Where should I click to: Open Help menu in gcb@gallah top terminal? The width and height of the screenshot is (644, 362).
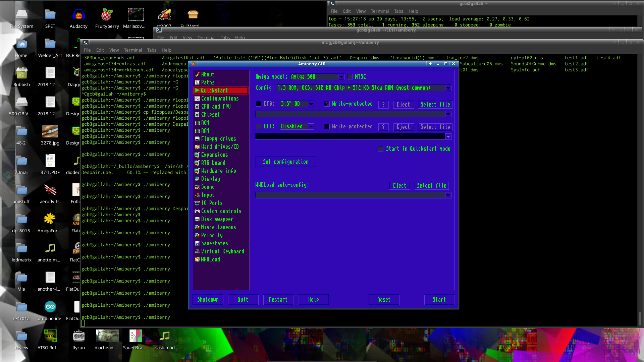pyautogui.click(x=413, y=11)
